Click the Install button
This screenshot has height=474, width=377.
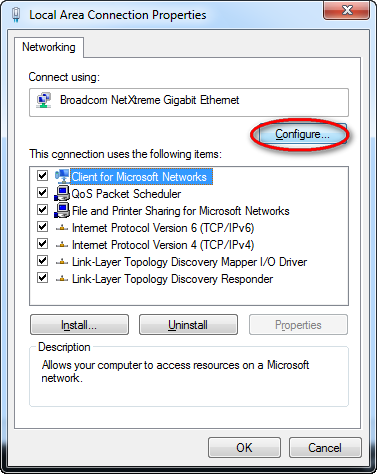[x=79, y=325]
